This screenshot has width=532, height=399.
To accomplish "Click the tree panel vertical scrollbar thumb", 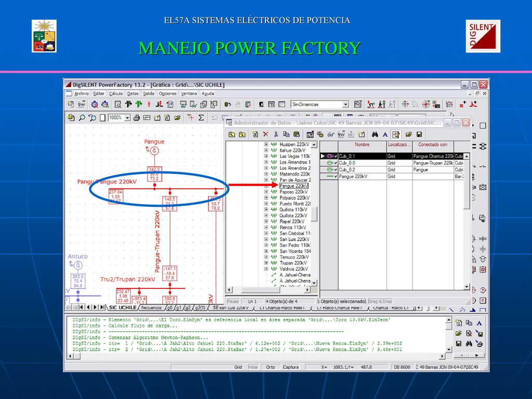I will (x=314, y=214).
